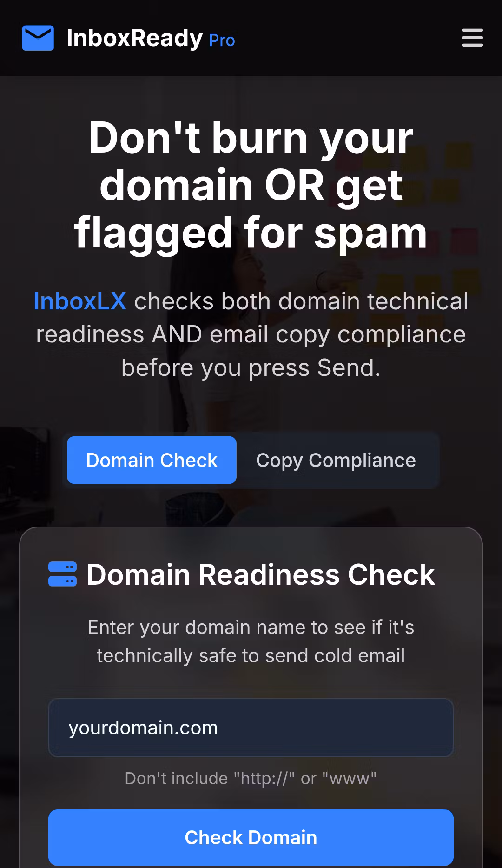Viewport: 502px width, 868px height.
Task: Click the blue InboxLX text
Action: (80, 301)
